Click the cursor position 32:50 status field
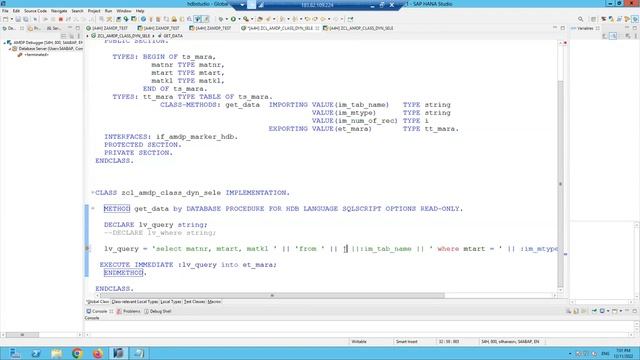Image resolution: width=640 pixels, height=360 pixels. pyautogui.click(x=449, y=342)
